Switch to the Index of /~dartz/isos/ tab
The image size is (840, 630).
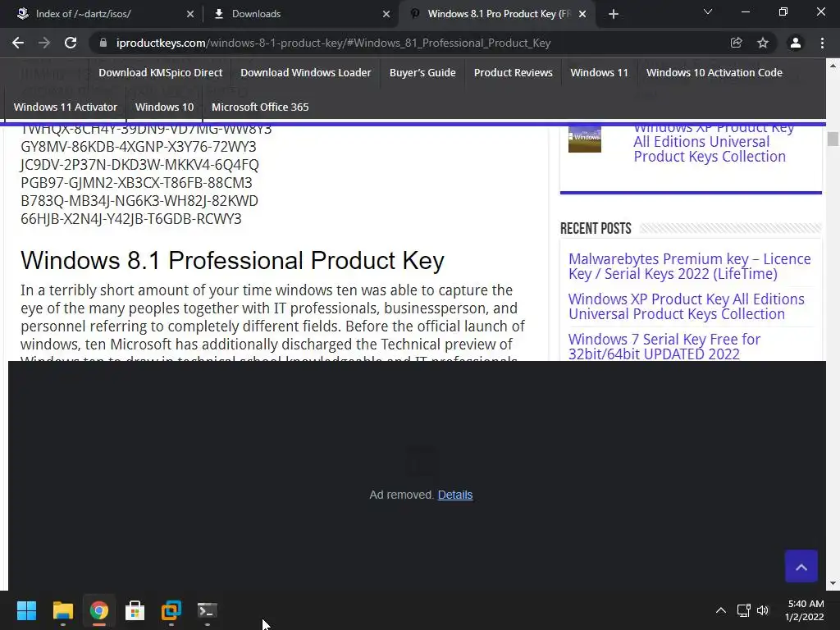click(102, 14)
